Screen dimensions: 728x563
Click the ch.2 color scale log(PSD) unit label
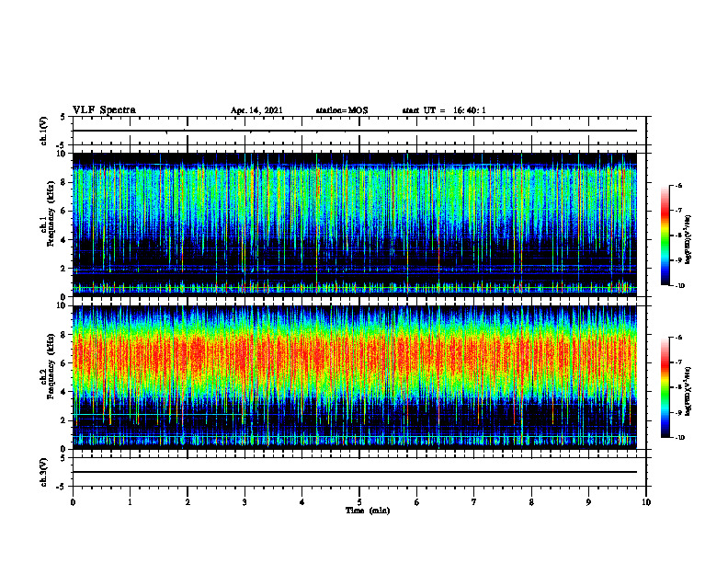(x=688, y=392)
